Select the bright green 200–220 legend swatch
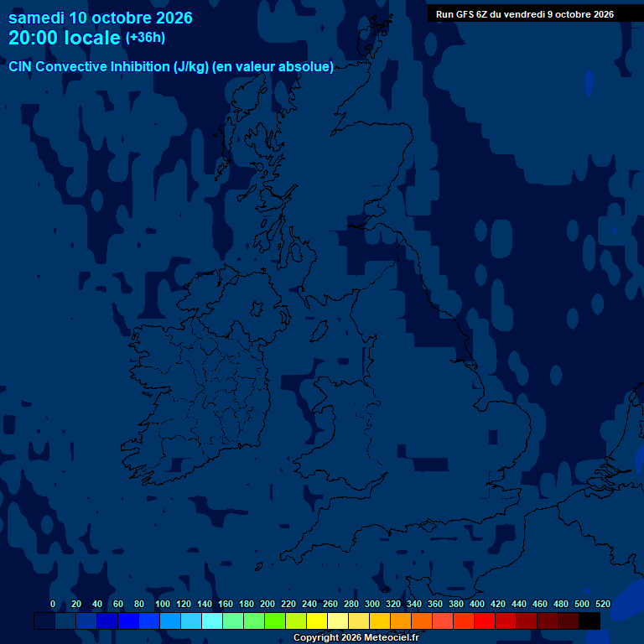644x644 pixels. [x=275, y=621]
